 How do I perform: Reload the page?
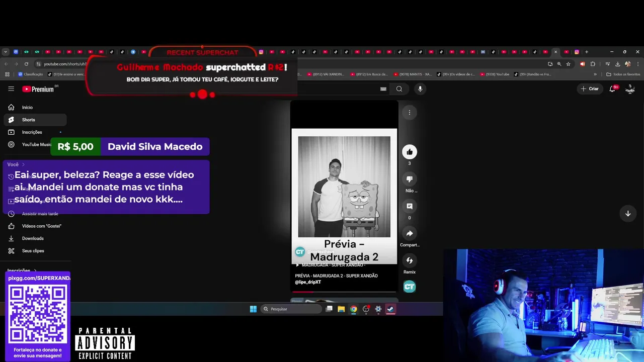26,64
